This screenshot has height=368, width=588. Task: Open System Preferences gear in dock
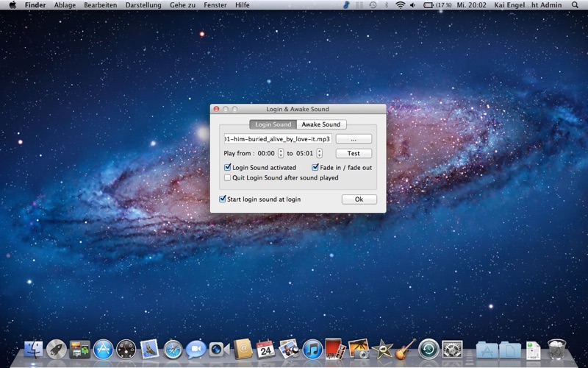452,349
